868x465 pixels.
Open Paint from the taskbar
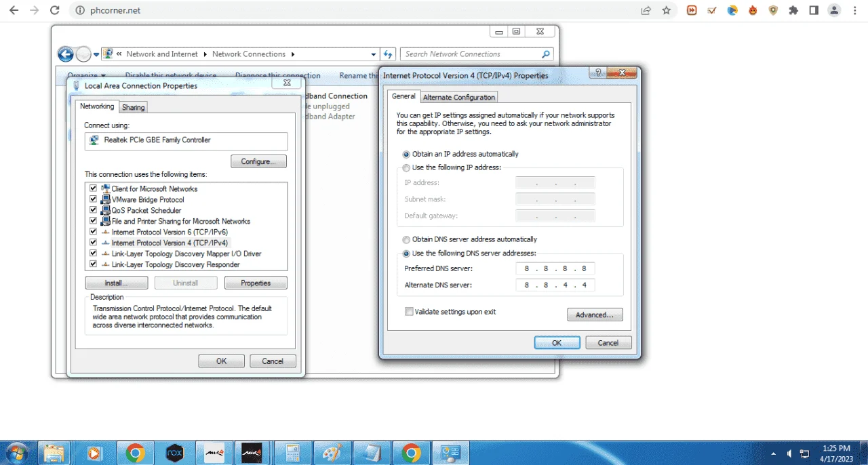(x=332, y=453)
